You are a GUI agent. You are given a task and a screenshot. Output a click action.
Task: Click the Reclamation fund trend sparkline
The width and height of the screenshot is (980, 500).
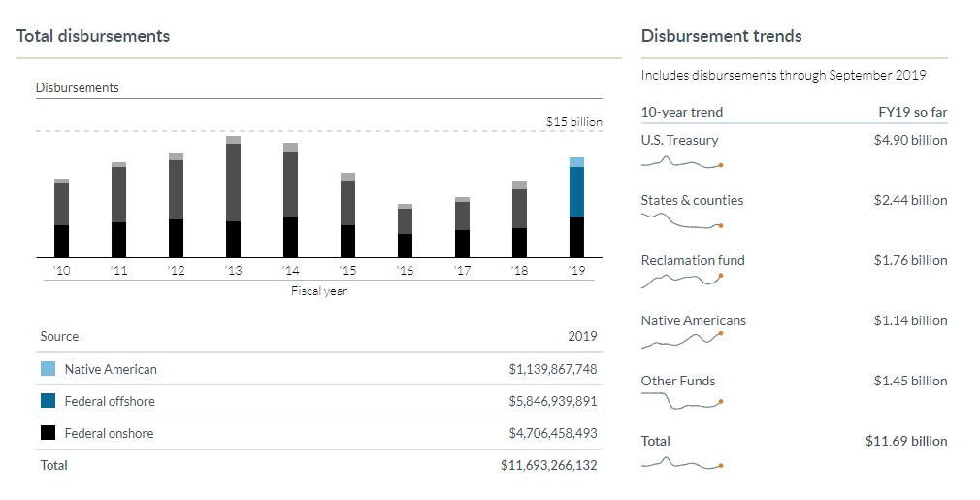pyautogui.click(x=681, y=281)
